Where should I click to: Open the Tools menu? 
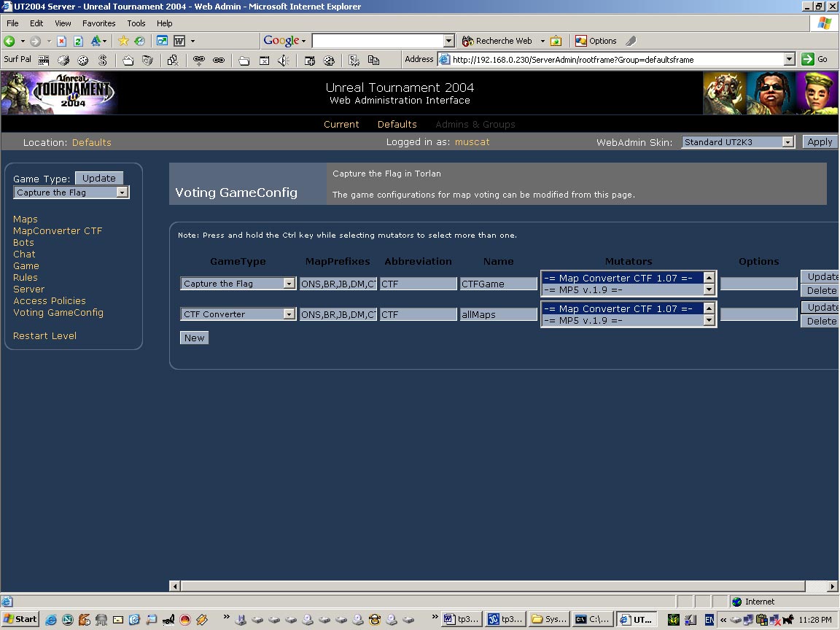136,23
